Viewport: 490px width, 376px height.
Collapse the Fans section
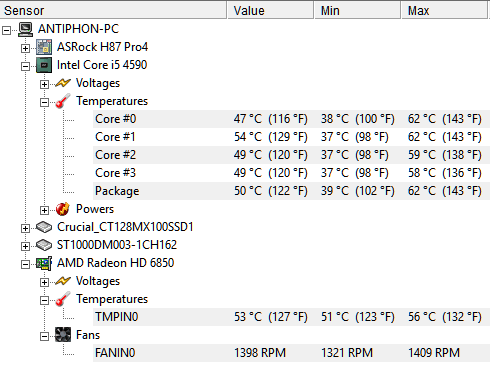pos(44,336)
